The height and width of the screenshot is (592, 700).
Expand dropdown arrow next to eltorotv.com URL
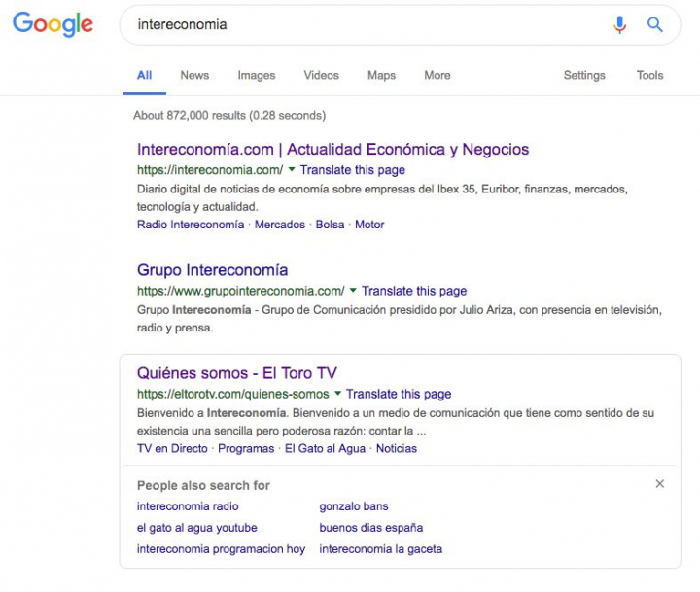pos(337,394)
